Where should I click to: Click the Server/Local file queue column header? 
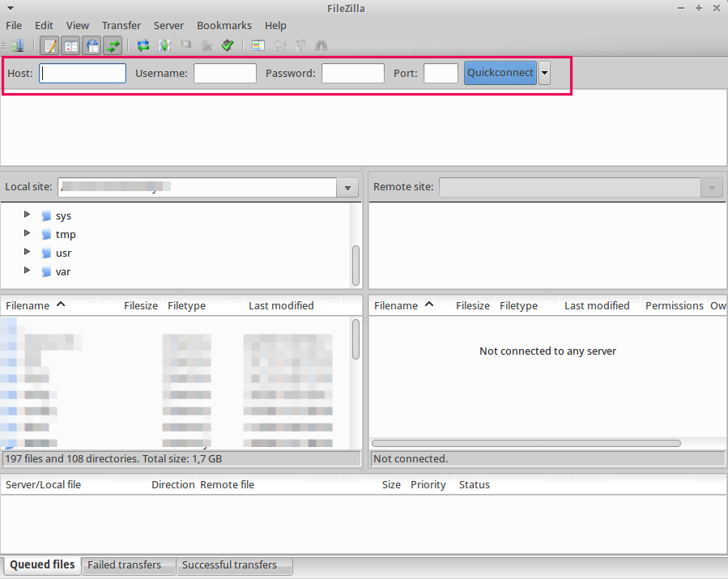(x=74, y=485)
